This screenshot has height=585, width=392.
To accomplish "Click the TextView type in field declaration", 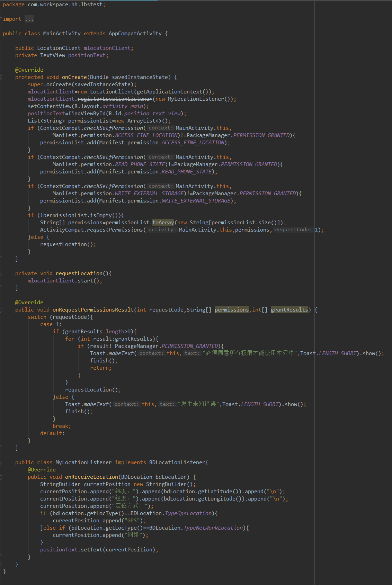I will pos(53,55).
